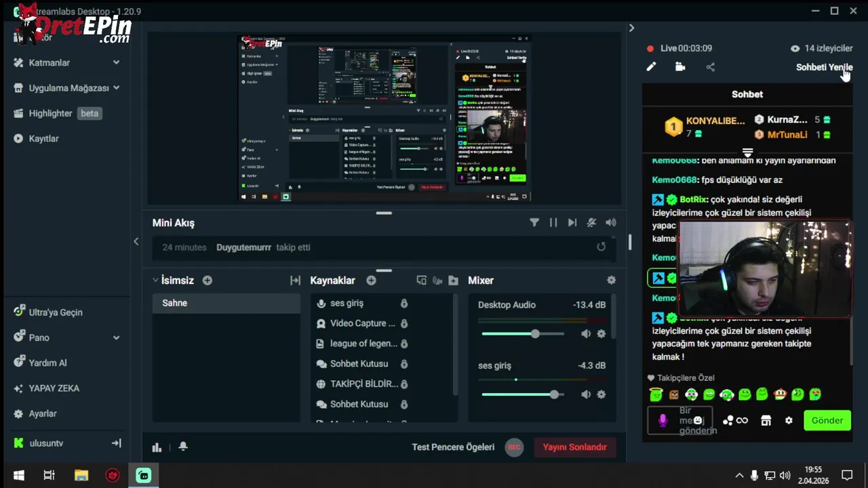868x488 pixels.
Task: Open ses giriş mixer settings gear
Action: tap(601, 394)
